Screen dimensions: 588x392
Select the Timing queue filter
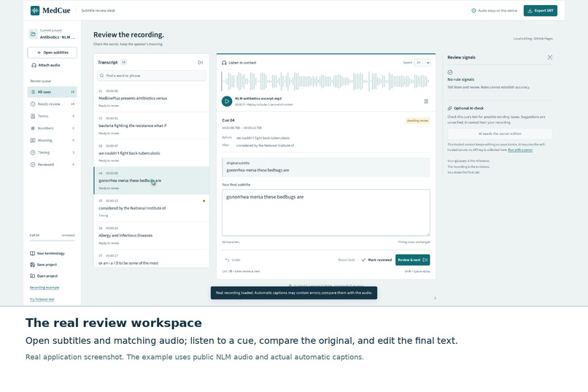(52, 153)
